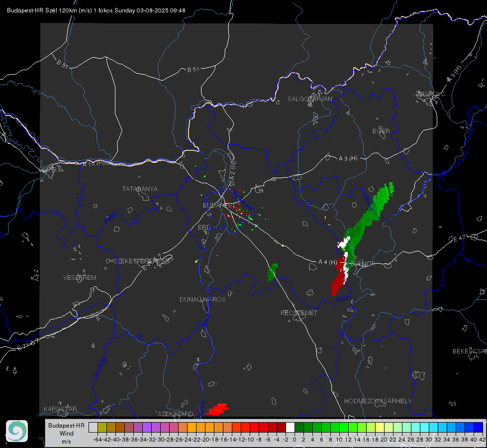Click the swirl weather service logo
487x448 pixels.
point(17,431)
